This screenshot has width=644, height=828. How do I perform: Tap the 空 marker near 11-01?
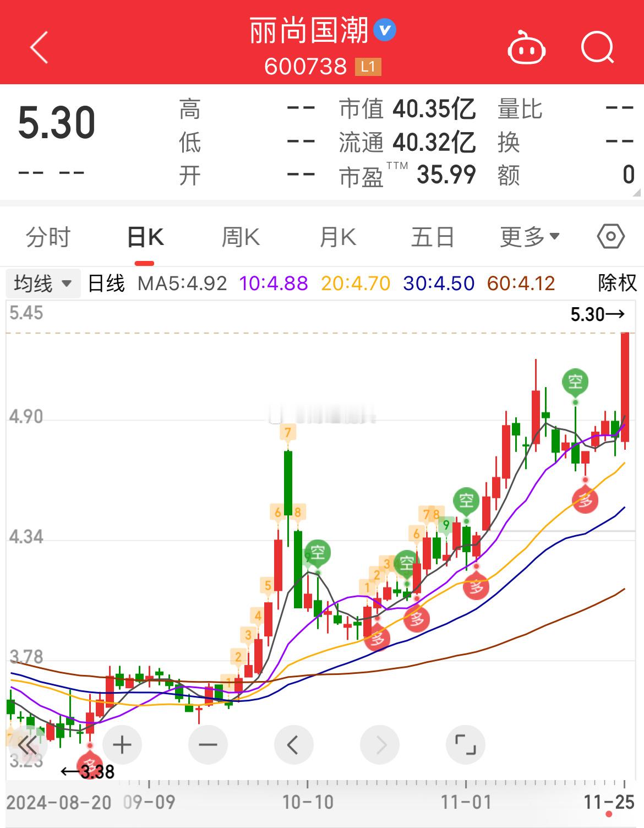pyautogui.click(x=466, y=500)
